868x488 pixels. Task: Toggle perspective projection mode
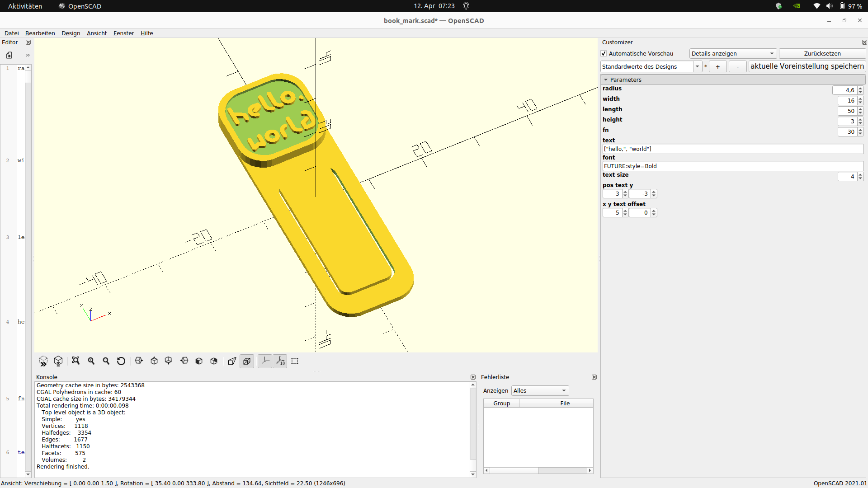[x=232, y=361]
